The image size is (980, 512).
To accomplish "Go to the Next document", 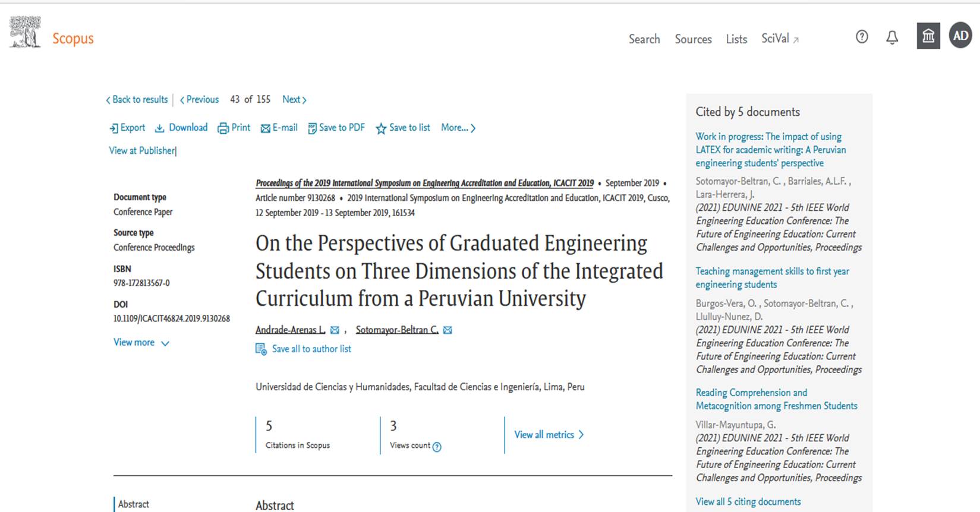I will [294, 100].
